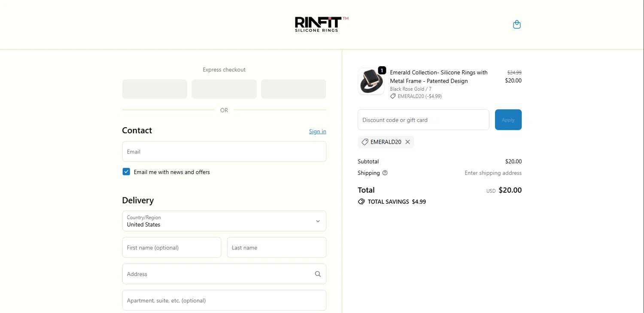Click the Contact section heading

coord(137,130)
